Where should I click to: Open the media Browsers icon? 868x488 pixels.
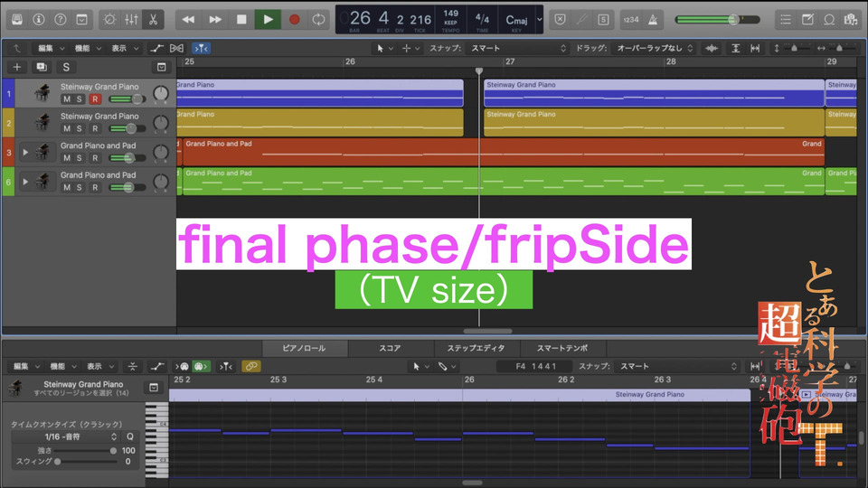click(x=850, y=19)
